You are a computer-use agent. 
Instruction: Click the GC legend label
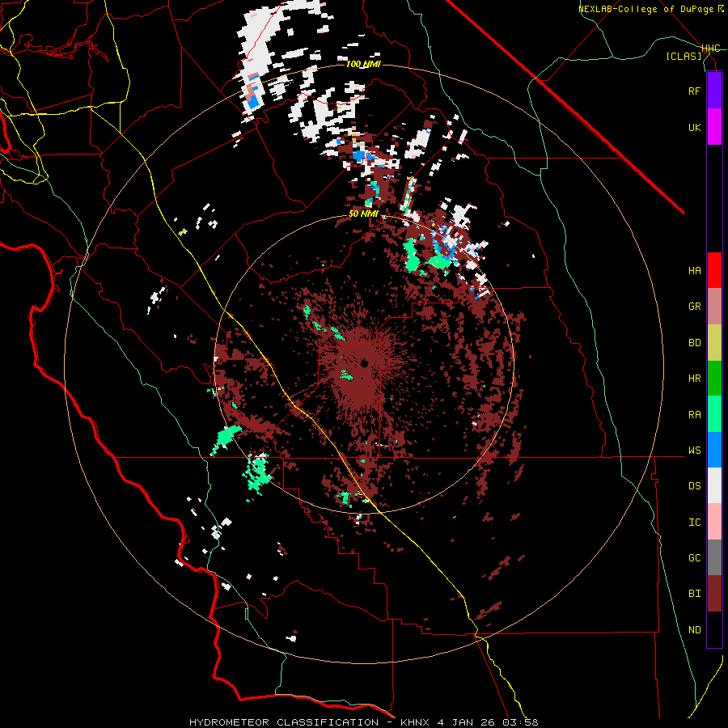point(694,558)
